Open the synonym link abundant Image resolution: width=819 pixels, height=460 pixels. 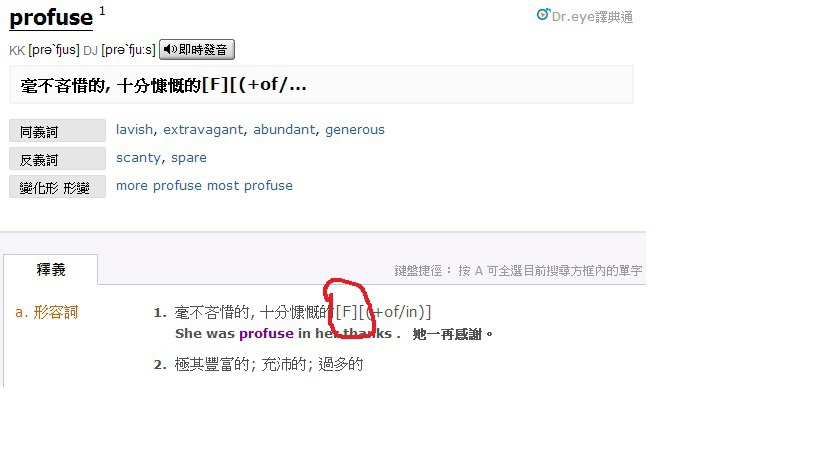285,129
